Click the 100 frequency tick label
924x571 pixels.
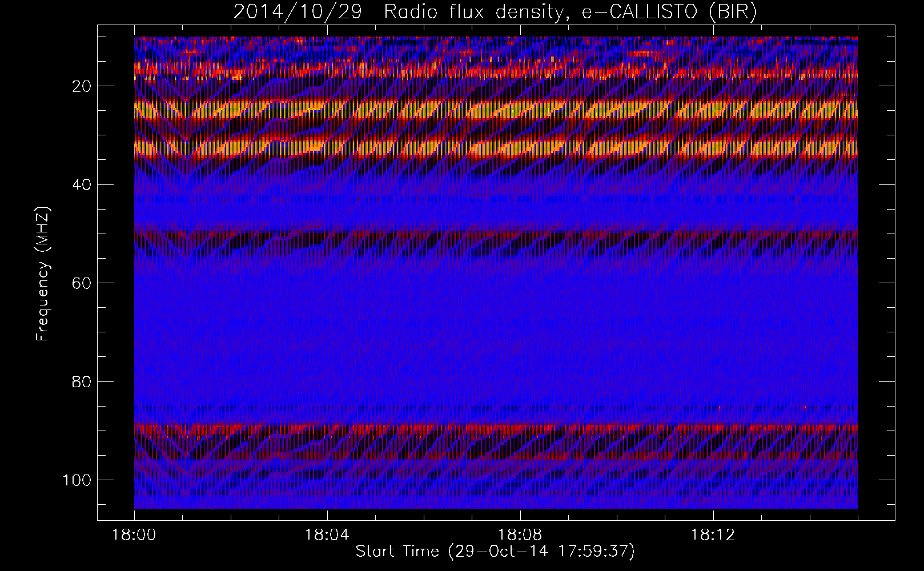point(77,480)
